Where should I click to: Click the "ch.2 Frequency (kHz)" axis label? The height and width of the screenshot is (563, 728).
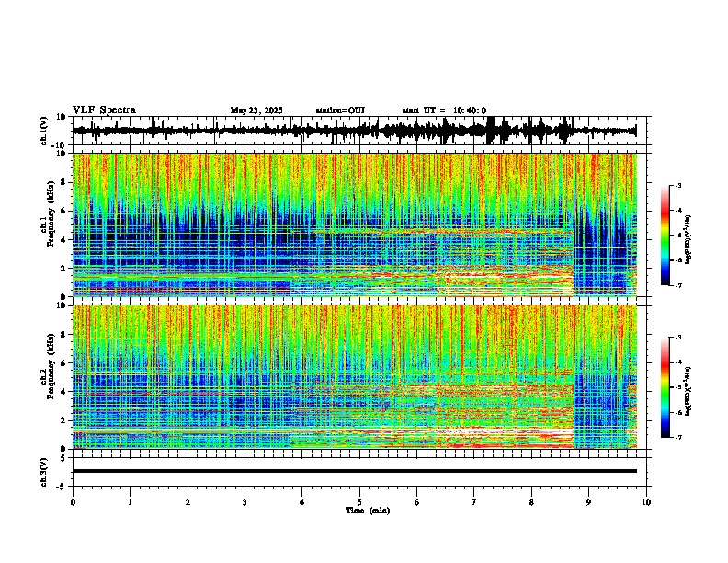47,366
